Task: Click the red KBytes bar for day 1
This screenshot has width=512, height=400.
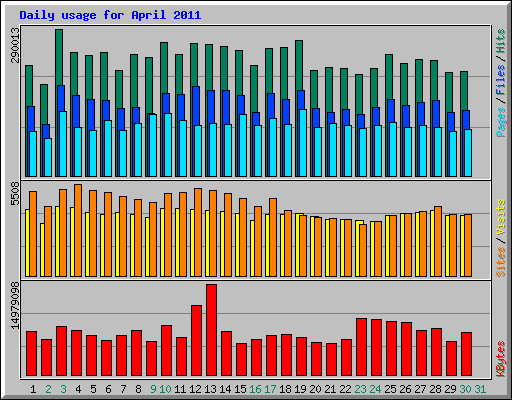Action: 31,353
